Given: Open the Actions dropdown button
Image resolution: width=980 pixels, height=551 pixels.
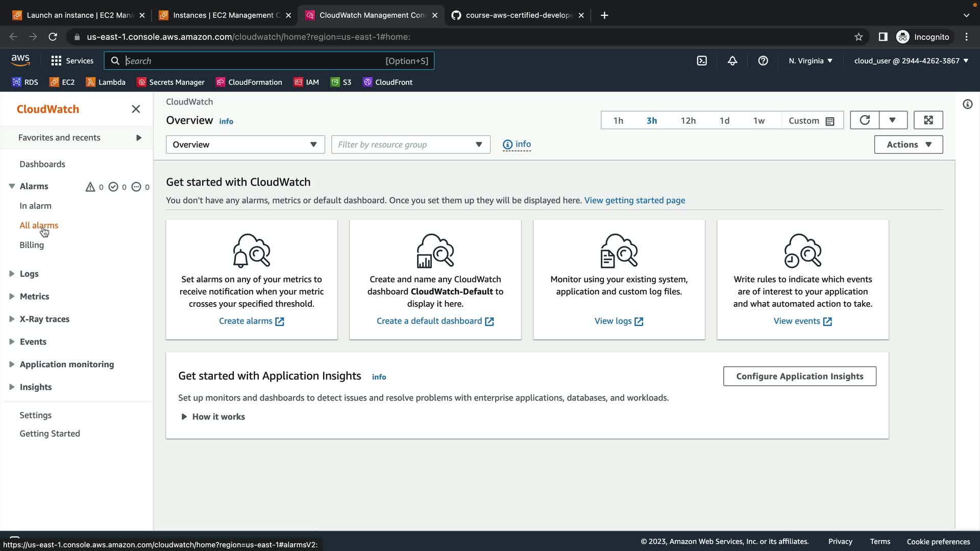Looking at the screenshot, I should pos(909,145).
